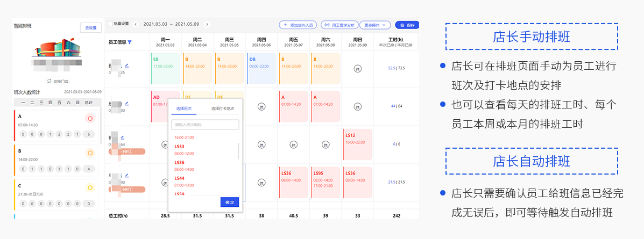Go to previous week with left arrow
Viewport: 644px width, 239px height.
point(136,24)
